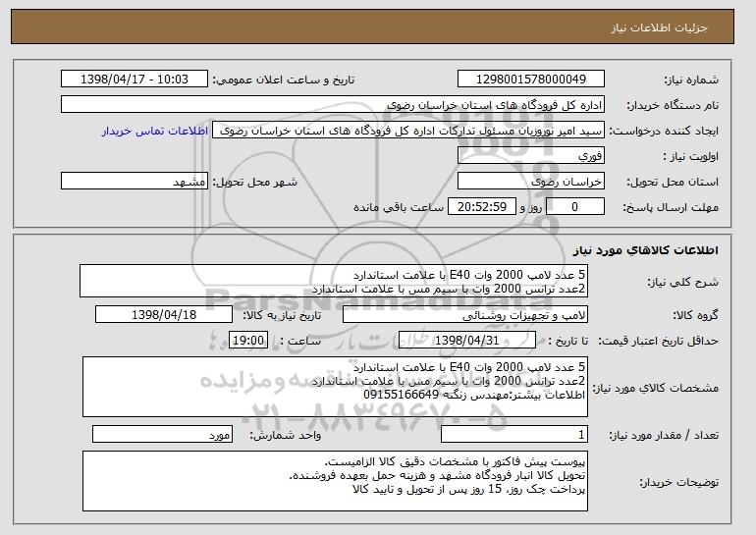Image resolution: width=756 pixels, height=535 pixels.
Task: Click the نام دستگاه خریدار field
Action: [333, 105]
